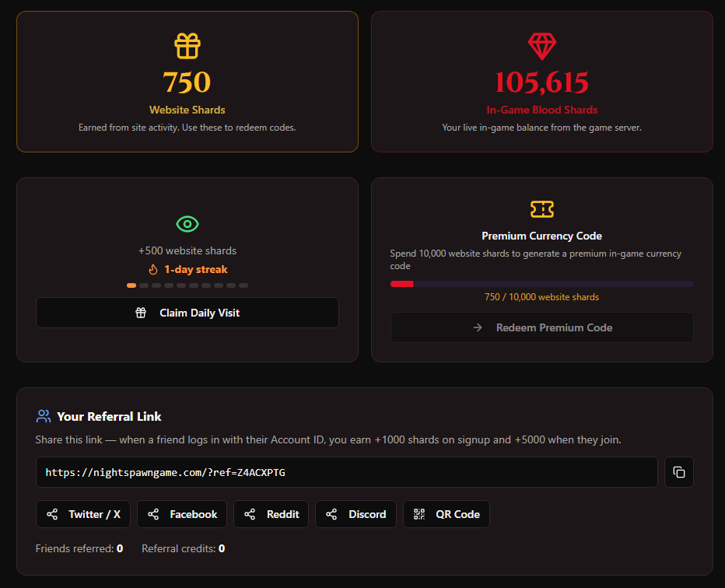
Task: Share referral link to Discord
Action: point(355,514)
